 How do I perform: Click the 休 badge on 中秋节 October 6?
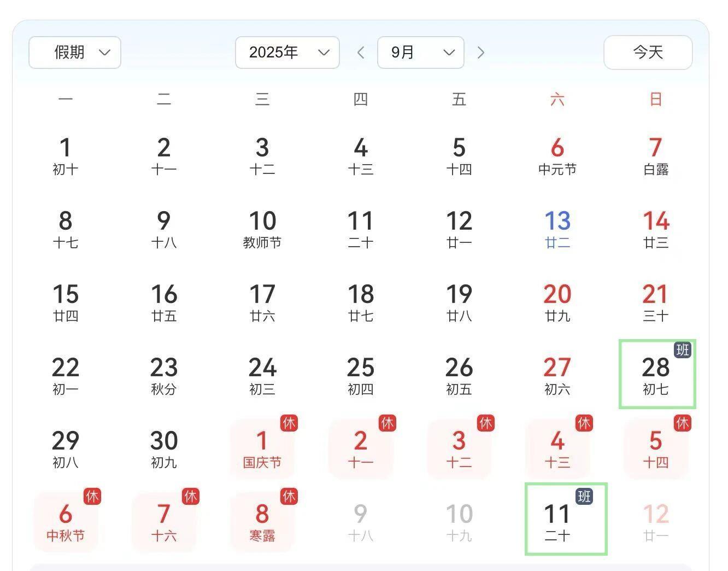click(x=92, y=496)
